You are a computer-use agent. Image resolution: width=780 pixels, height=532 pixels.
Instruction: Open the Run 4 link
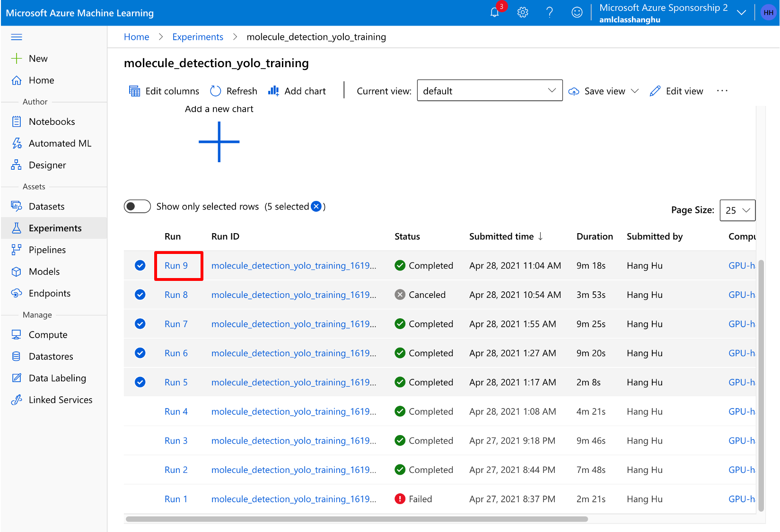tap(176, 411)
